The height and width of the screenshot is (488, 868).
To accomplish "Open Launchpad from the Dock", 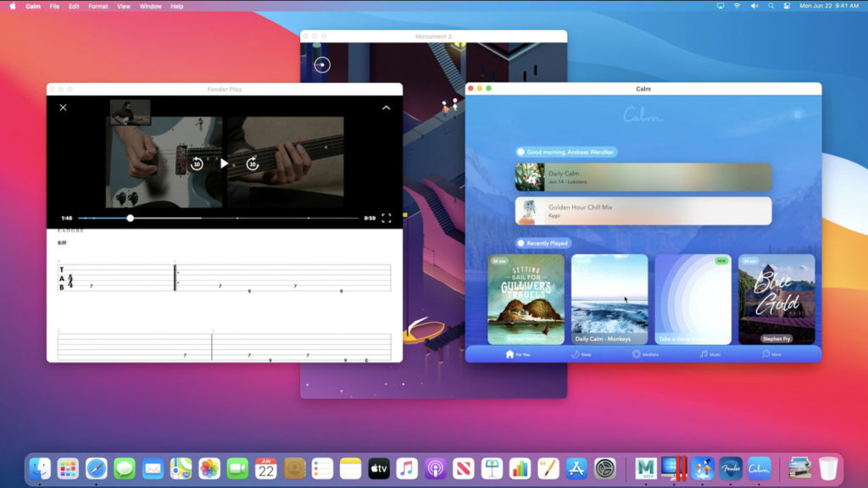I will click(68, 469).
